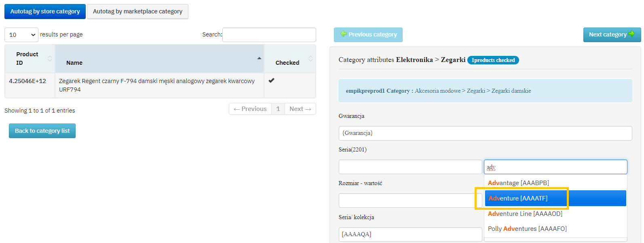Click the Previous pagination link
This screenshot has height=243, width=644.
pyautogui.click(x=250, y=109)
